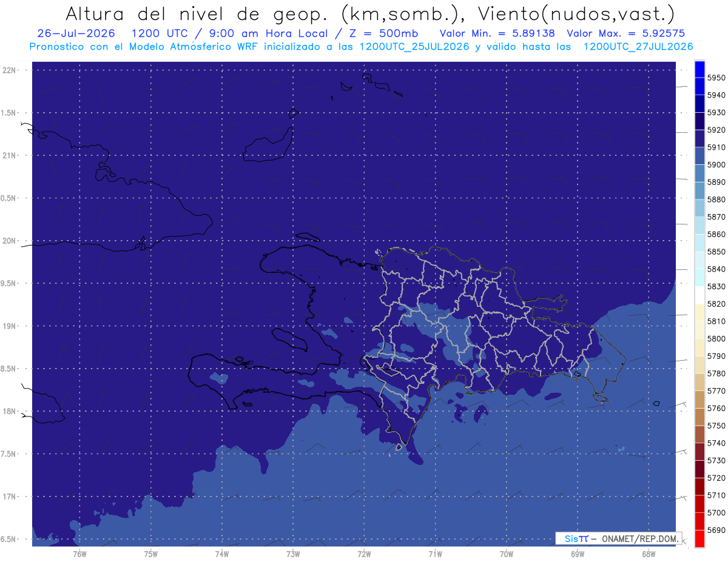Viewport: 728px width, 562px height.
Task: Click the 74W longitude axis label
Action: pyautogui.click(x=222, y=553)
